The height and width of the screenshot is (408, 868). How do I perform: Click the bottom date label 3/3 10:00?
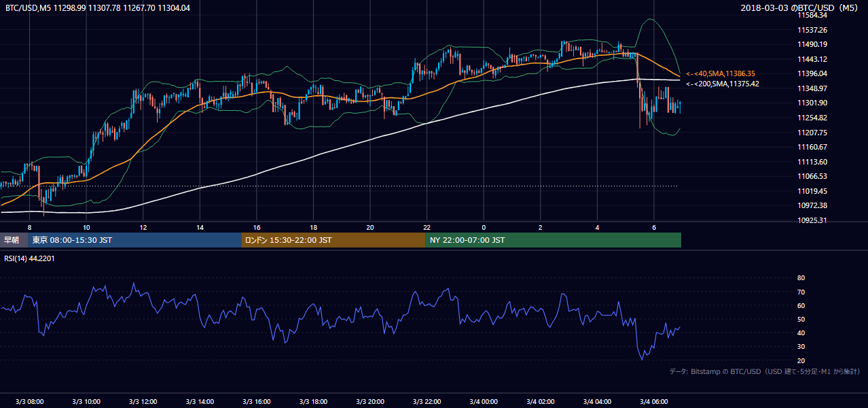pyautogui.click(x=86, y=401)
